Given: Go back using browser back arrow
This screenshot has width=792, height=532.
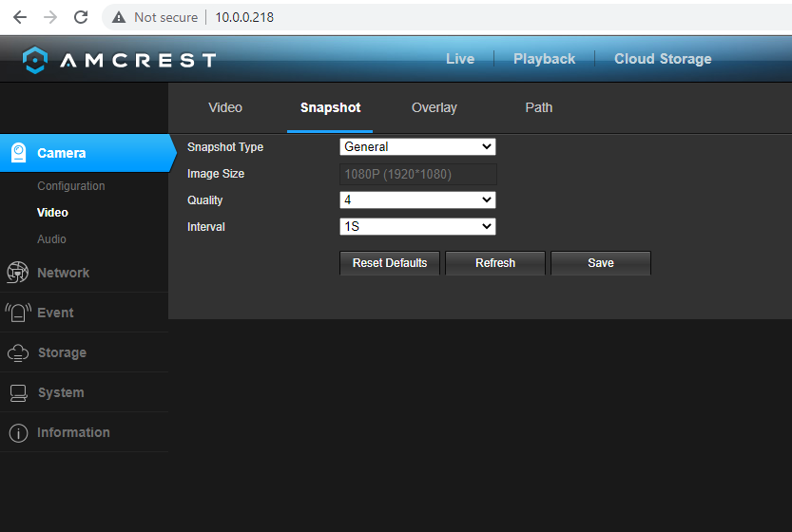Looking at the screenshot, I should pyautogui.click(x=20, y=17).
